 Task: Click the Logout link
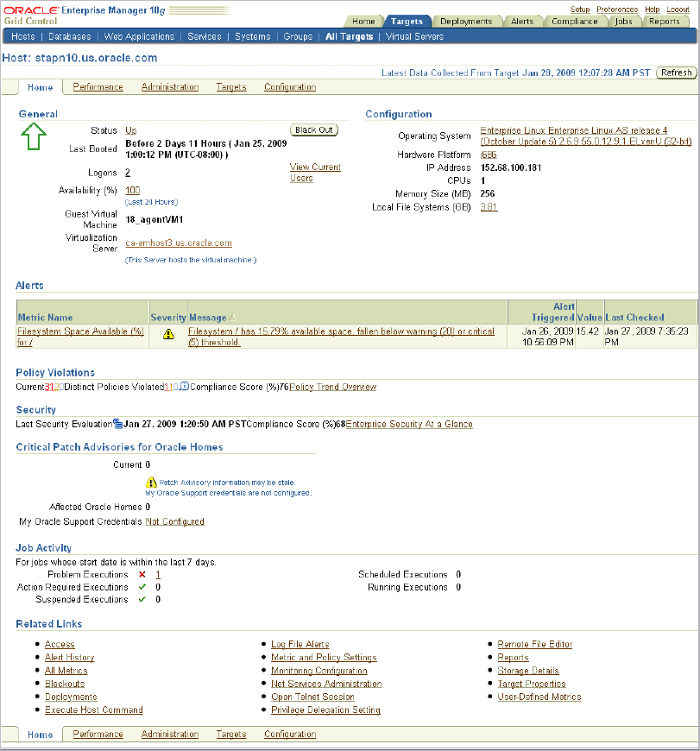pos(678,9)
